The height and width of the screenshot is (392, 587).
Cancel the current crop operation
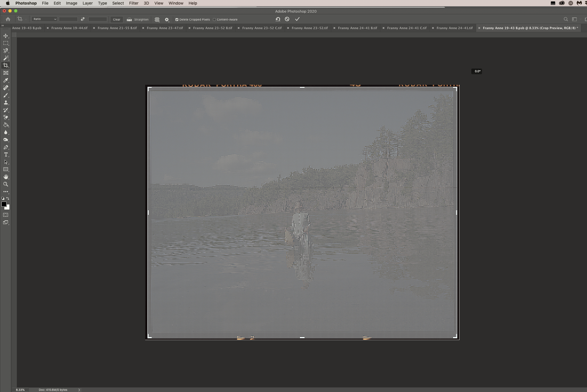(287, 19)
